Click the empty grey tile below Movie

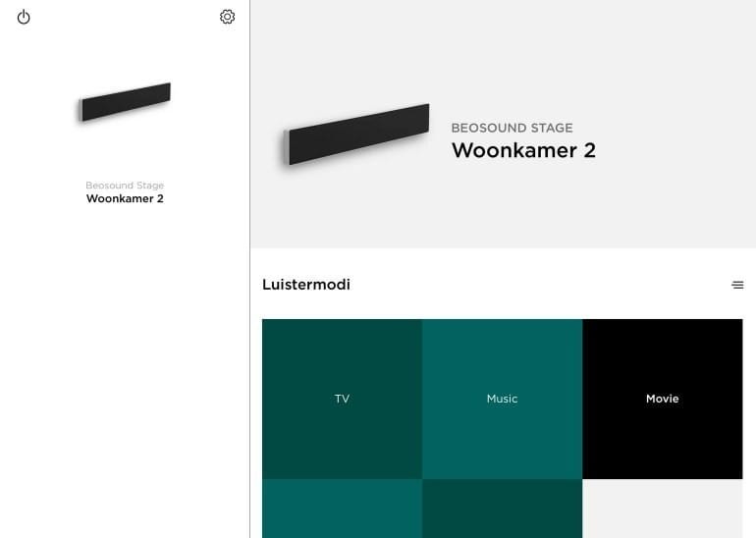coord(663,509)
